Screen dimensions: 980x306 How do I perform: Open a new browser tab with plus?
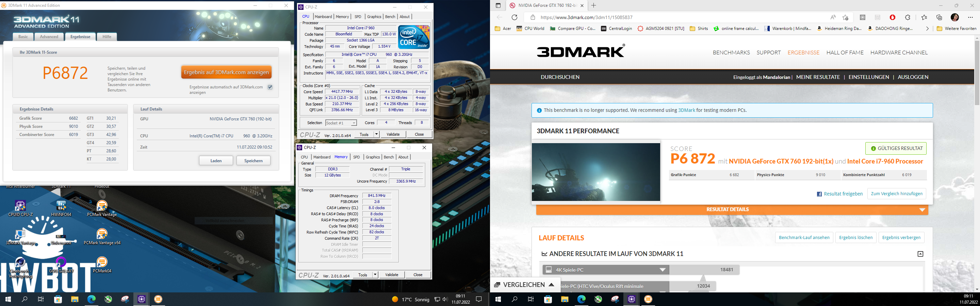[x=593, y=5]
